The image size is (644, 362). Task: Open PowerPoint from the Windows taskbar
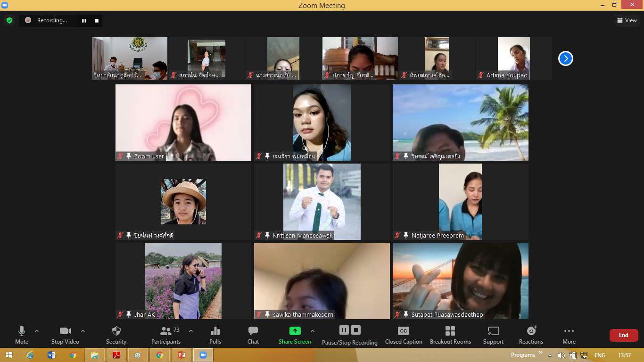(x=182, y=355)
